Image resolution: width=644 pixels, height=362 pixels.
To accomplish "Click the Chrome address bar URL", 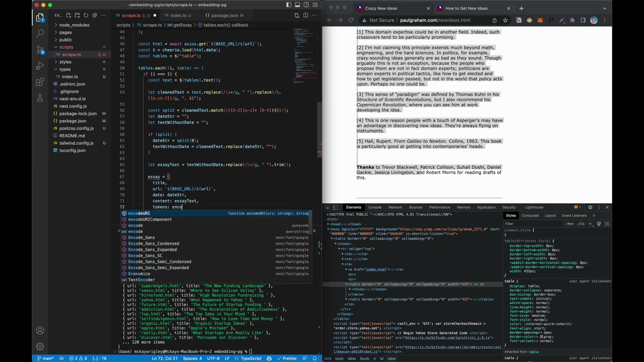I will coord(435,21).
